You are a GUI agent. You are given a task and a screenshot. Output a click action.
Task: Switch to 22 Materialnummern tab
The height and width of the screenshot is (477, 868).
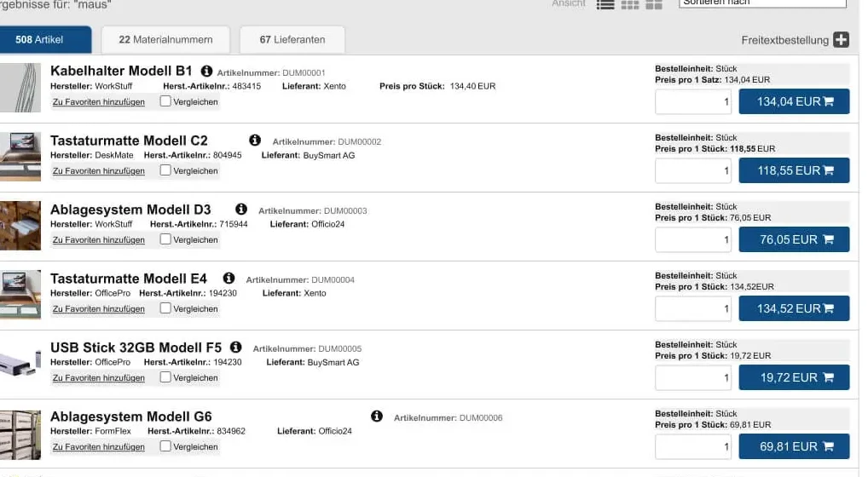pyautogui.click(x=165, y=40)
